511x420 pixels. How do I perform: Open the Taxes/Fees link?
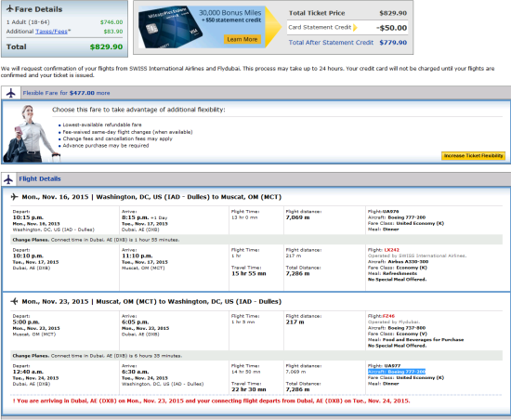tap(51, 32)
